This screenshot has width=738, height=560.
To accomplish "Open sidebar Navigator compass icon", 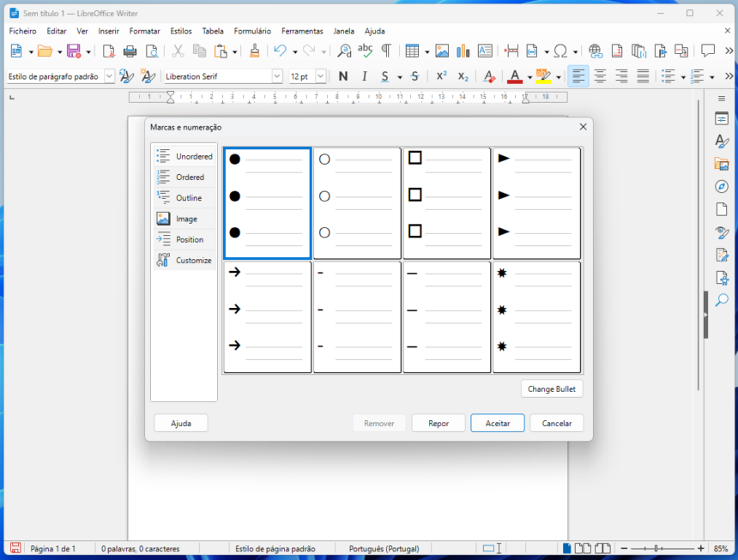I will [x=722, y=186].
